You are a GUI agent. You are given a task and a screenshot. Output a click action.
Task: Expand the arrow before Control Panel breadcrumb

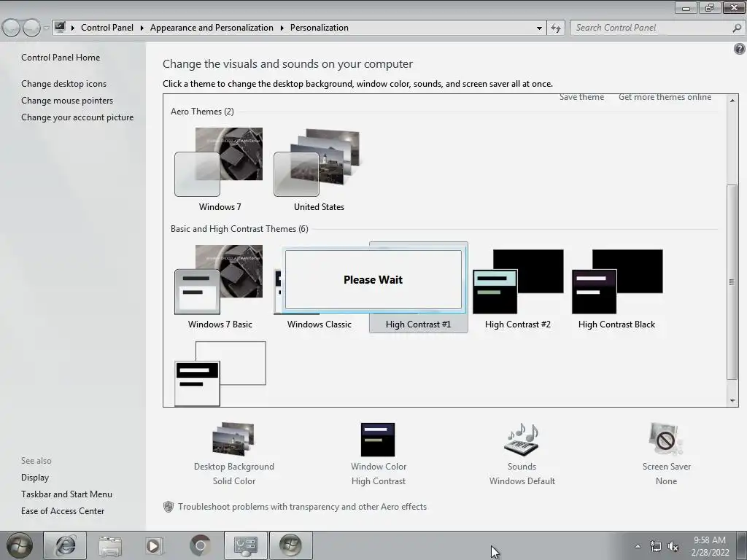click(73, 28)
